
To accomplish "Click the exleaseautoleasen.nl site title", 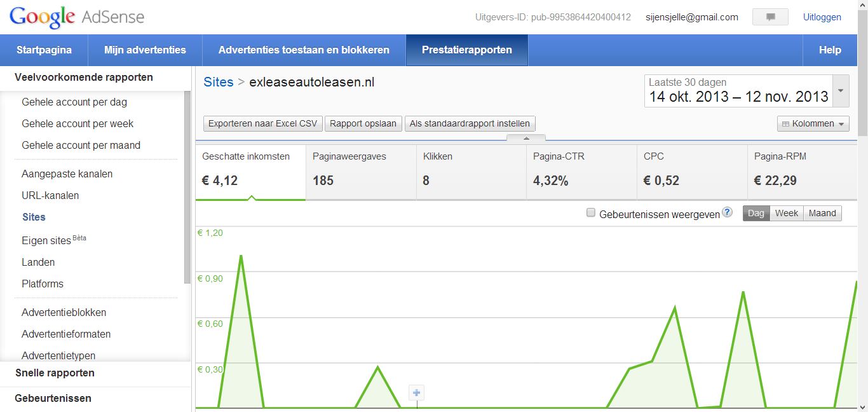I will click(312, 82).
